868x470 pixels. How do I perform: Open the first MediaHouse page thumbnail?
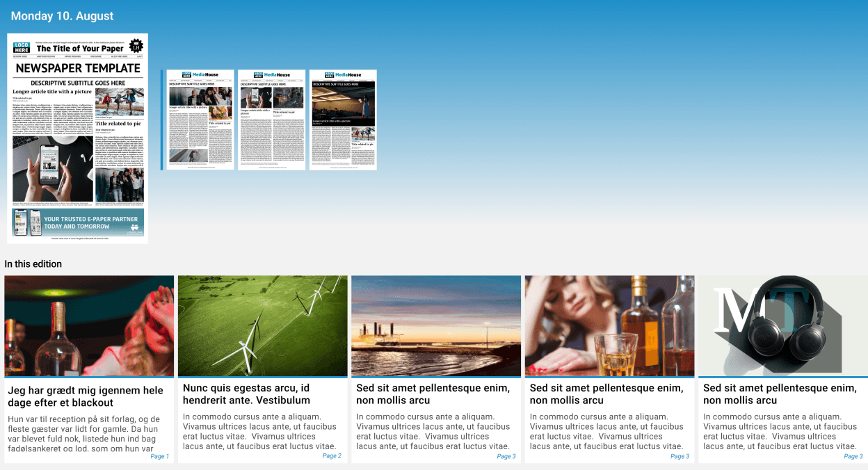point(200,120)
